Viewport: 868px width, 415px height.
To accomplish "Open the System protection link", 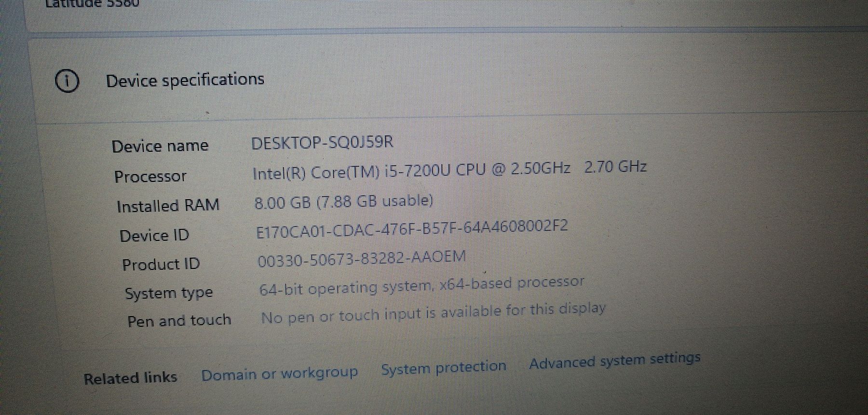I will [444, 368].
